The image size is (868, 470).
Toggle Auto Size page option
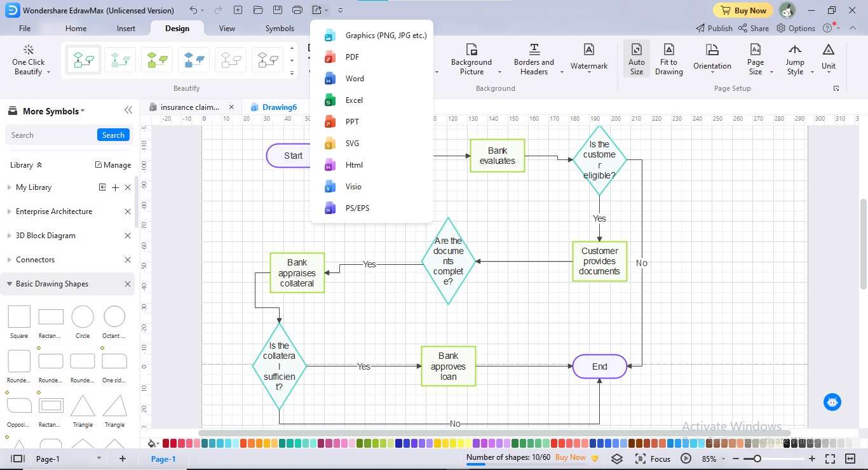click(x=637, y=60)
